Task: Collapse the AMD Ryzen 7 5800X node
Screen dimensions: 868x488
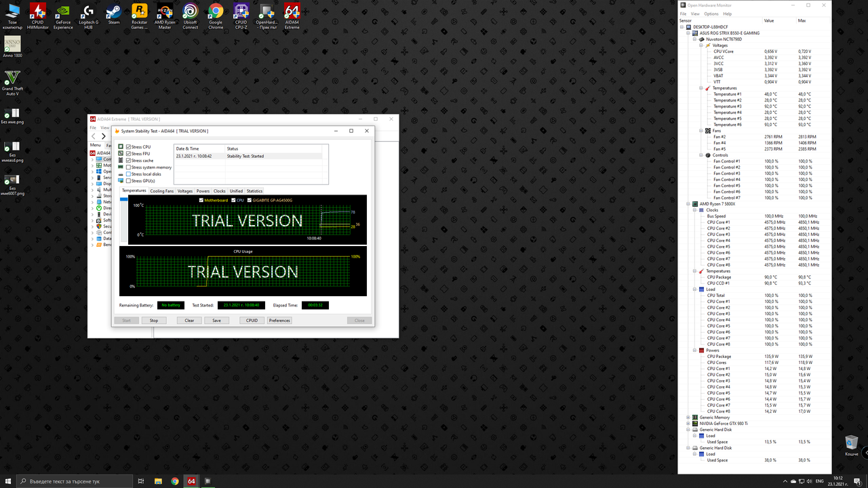Action: click(689, 203)
